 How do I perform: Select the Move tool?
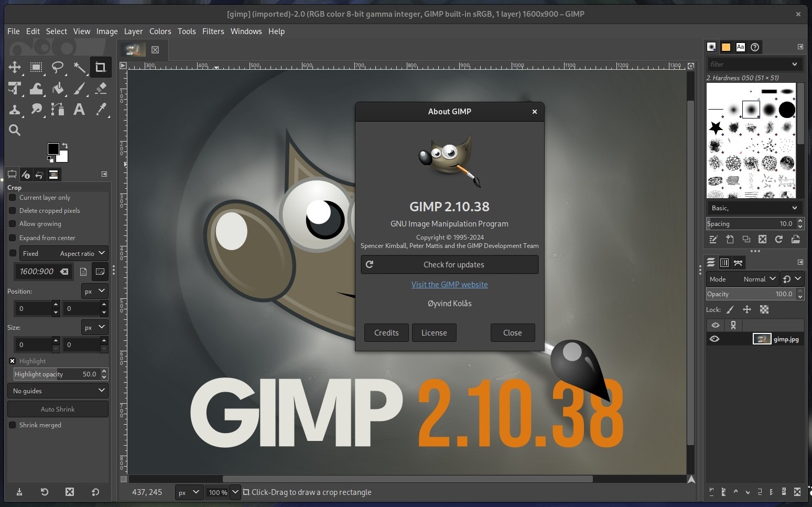point(15,67)
